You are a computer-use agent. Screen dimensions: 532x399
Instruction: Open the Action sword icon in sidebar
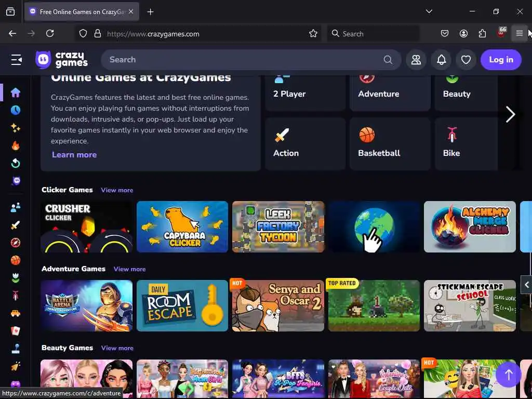coord(16,225)
